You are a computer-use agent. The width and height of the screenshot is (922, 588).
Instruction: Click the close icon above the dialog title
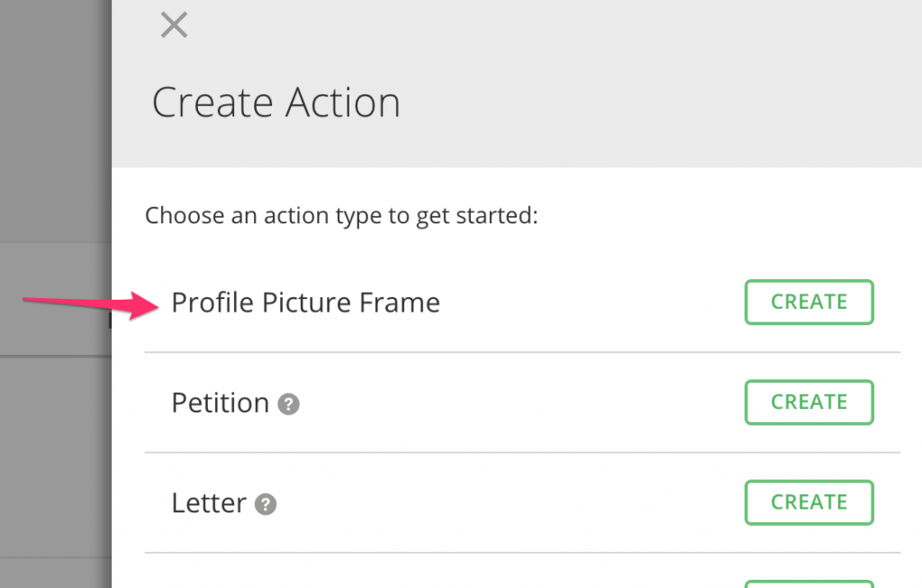173,25
